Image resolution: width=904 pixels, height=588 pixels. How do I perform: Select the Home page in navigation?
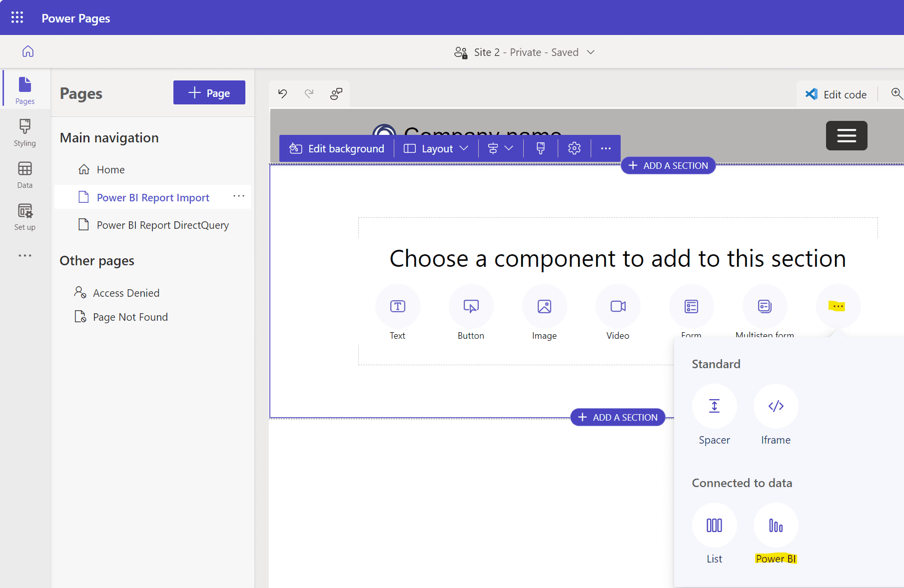(x=111, y=169)
